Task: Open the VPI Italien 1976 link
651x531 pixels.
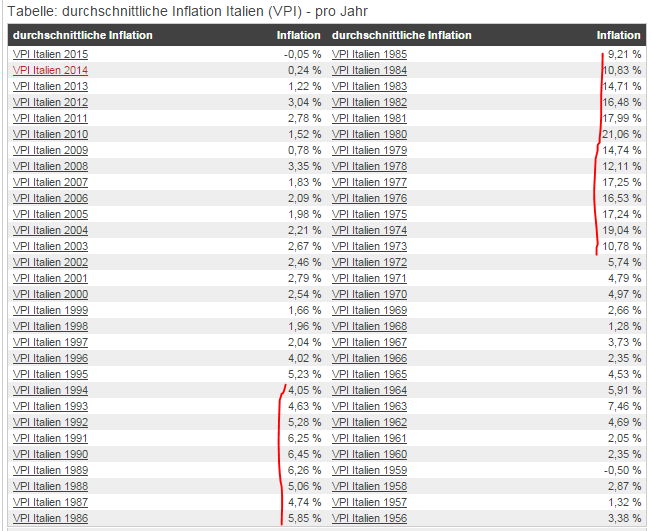Action: pyautogui.click(x=369, y=198)
